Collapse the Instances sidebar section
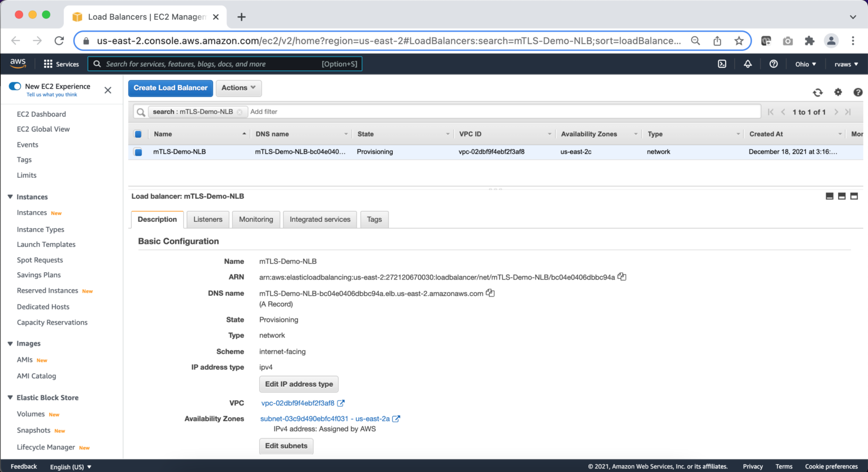Viewport: 868px width, 472px height. click(10, 197)
